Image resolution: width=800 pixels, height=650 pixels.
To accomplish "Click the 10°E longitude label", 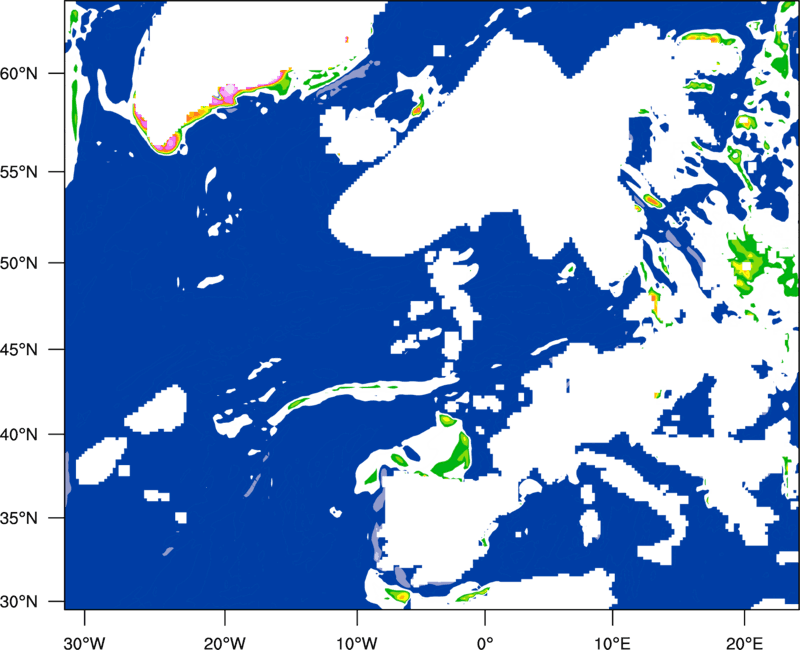I will 612,643.
